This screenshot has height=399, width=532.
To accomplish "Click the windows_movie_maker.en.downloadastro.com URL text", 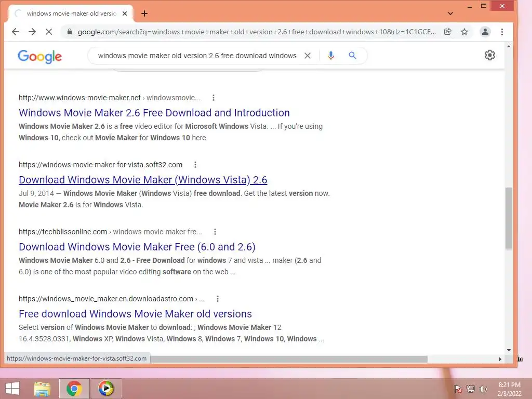I will point(106,299).
